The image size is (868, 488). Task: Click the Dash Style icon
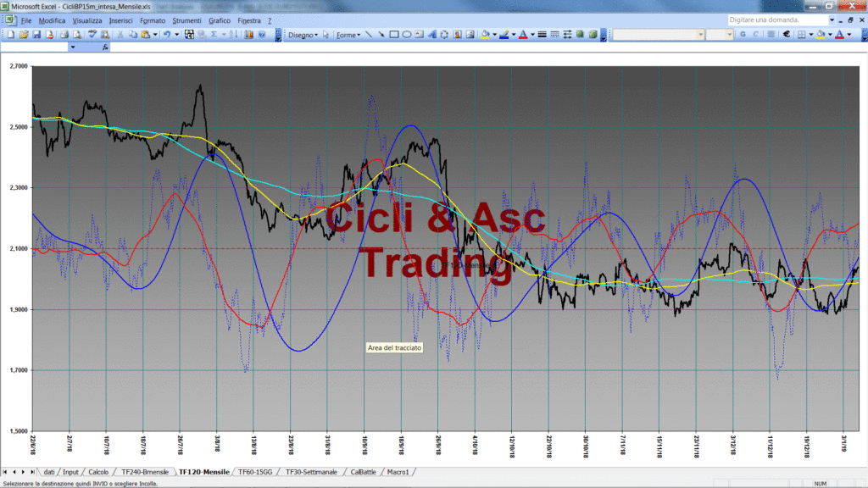pos(554,34)
